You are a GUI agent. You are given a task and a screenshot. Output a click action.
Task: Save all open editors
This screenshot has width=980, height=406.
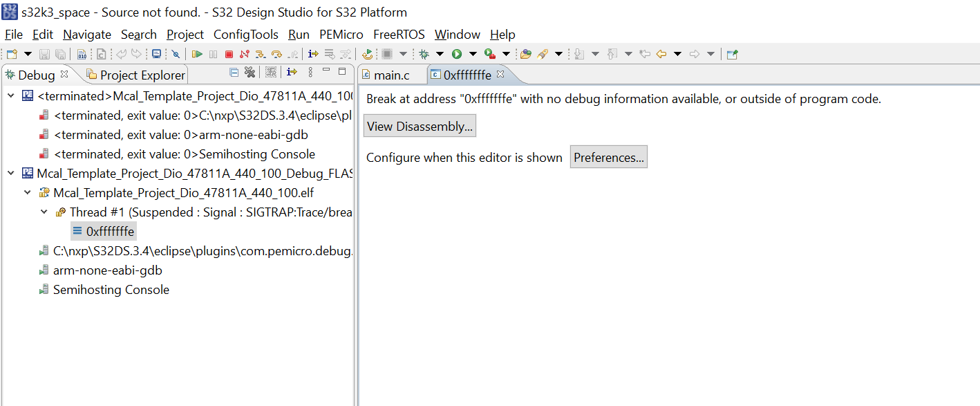click(62, 53)
